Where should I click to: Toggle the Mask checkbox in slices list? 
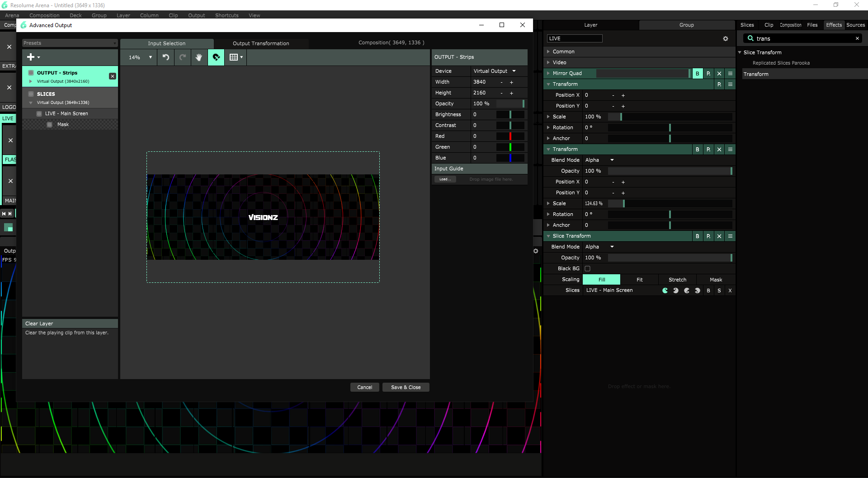tap(50, 125)
